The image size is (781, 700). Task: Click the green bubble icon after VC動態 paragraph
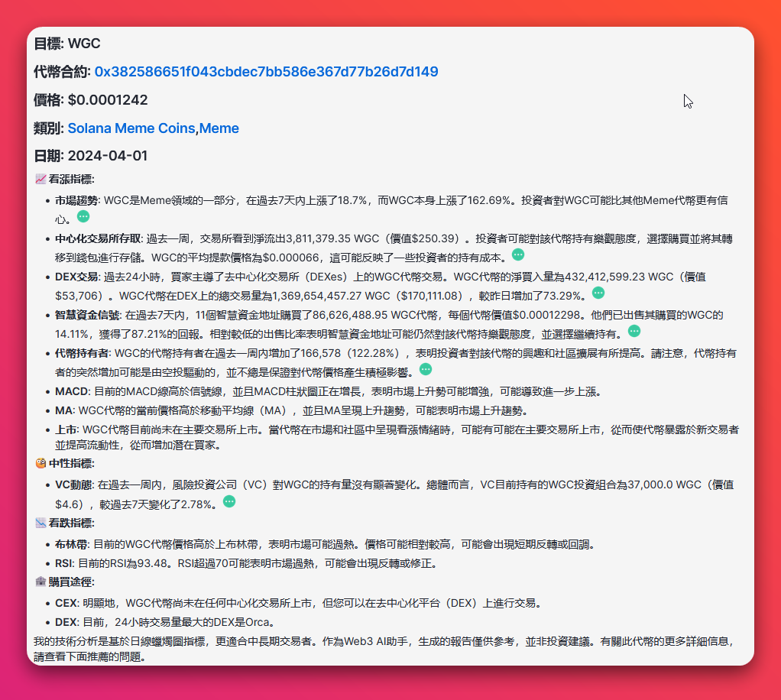[229, 501]
